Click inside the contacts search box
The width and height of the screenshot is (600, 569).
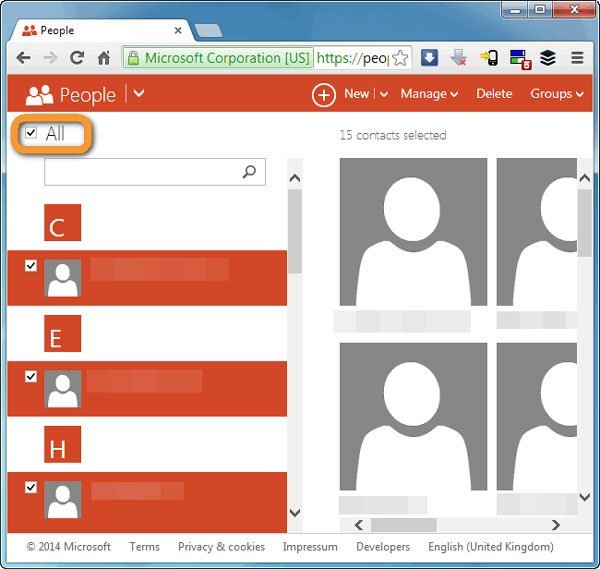coord(142,172)
